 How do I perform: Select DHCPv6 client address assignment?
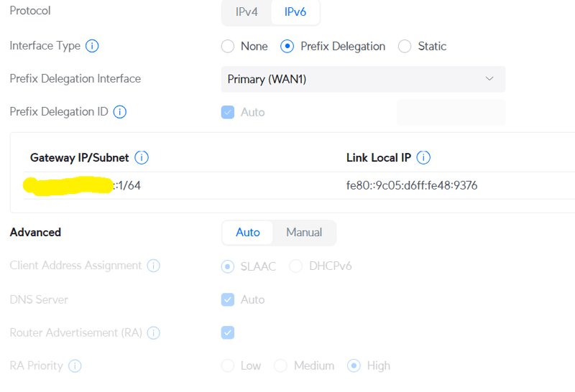pos(295,266)
